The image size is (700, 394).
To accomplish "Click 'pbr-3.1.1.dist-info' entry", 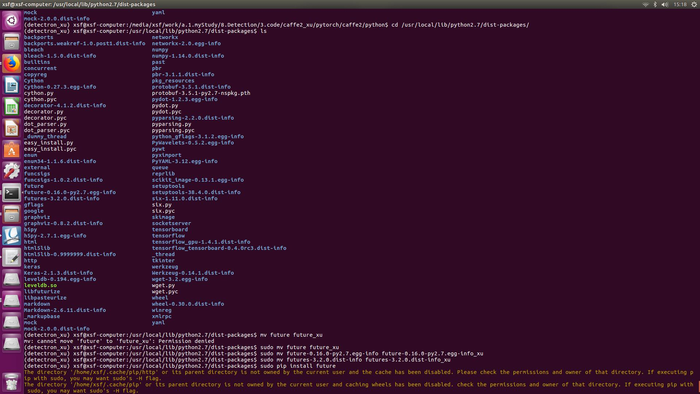I will (183, 75).
